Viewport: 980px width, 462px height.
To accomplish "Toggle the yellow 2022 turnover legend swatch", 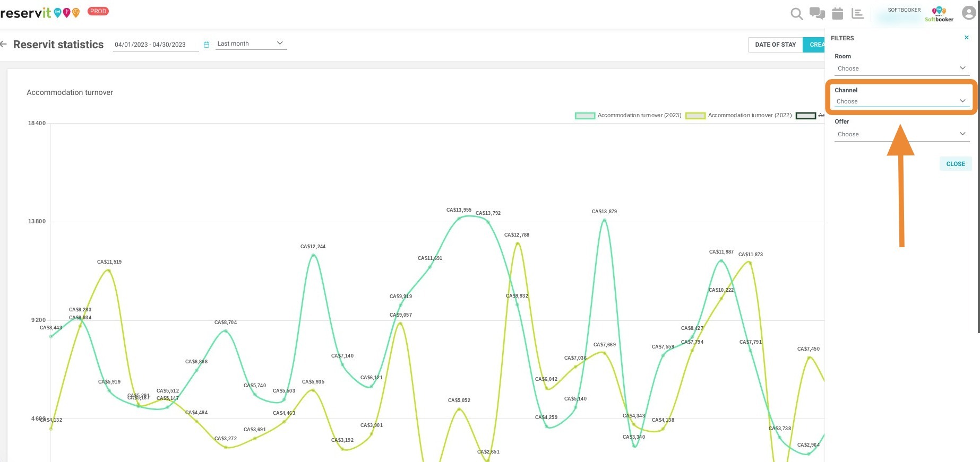I will coord(695,116).
